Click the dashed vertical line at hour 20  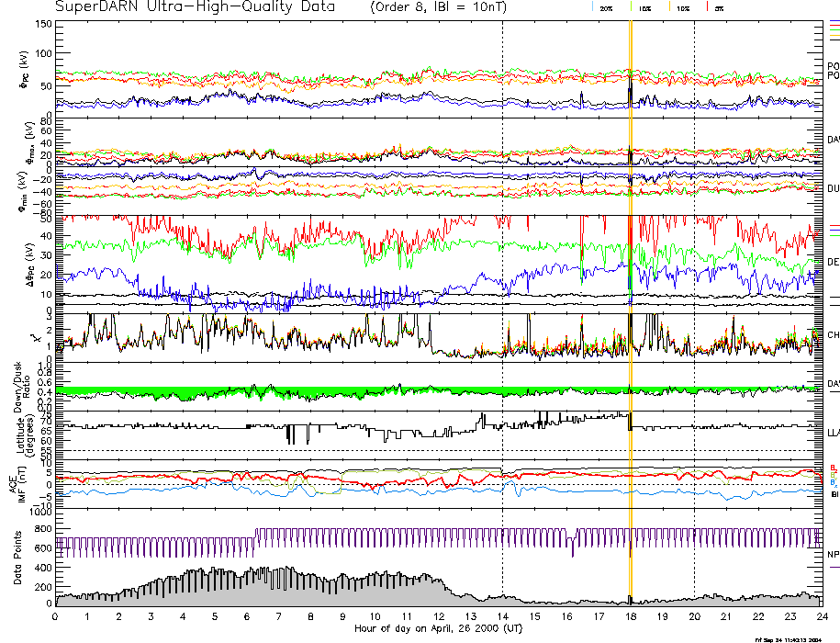point(695,276)
